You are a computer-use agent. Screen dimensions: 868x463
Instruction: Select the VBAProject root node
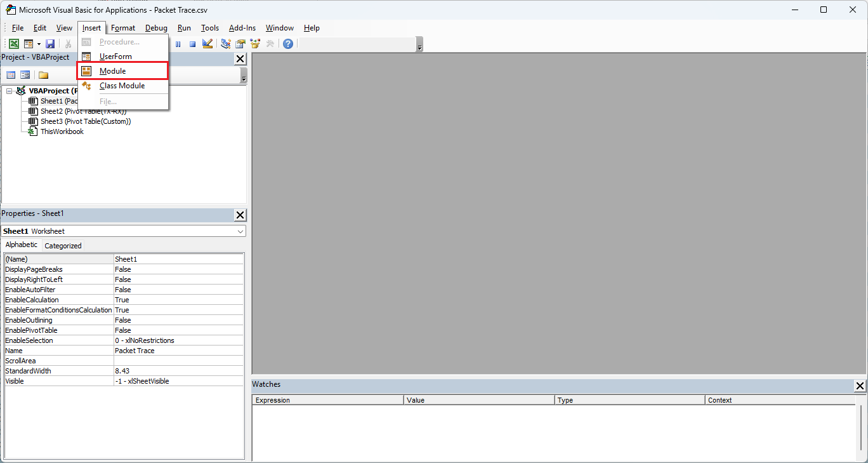tap(53, 91)
